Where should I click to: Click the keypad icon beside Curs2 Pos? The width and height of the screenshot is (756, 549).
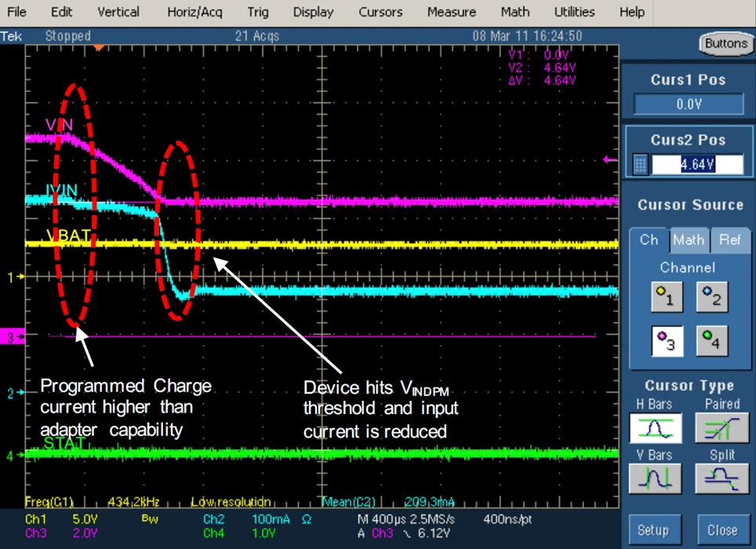pos(640,165)
